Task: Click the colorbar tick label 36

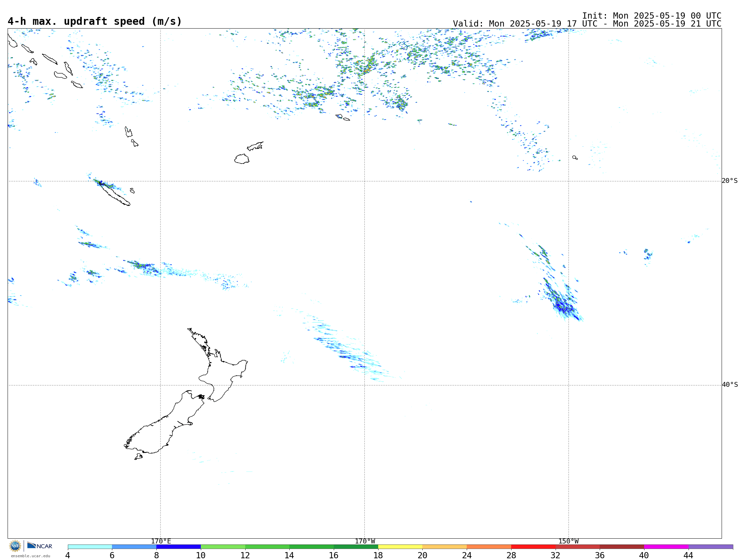Action: click(x=600, y=555)
